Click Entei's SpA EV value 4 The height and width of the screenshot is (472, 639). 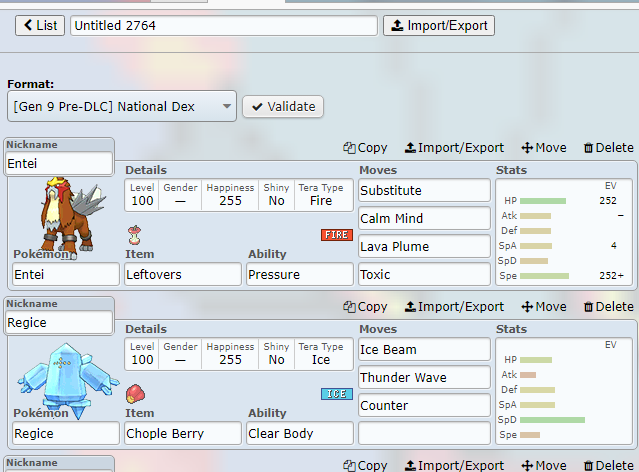pyautogui.click(x=614, y=245)
